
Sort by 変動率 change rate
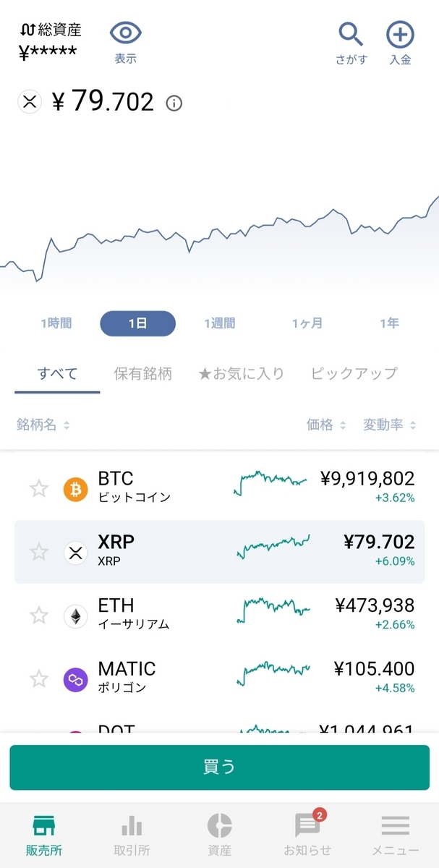click(x=390, y=425)
